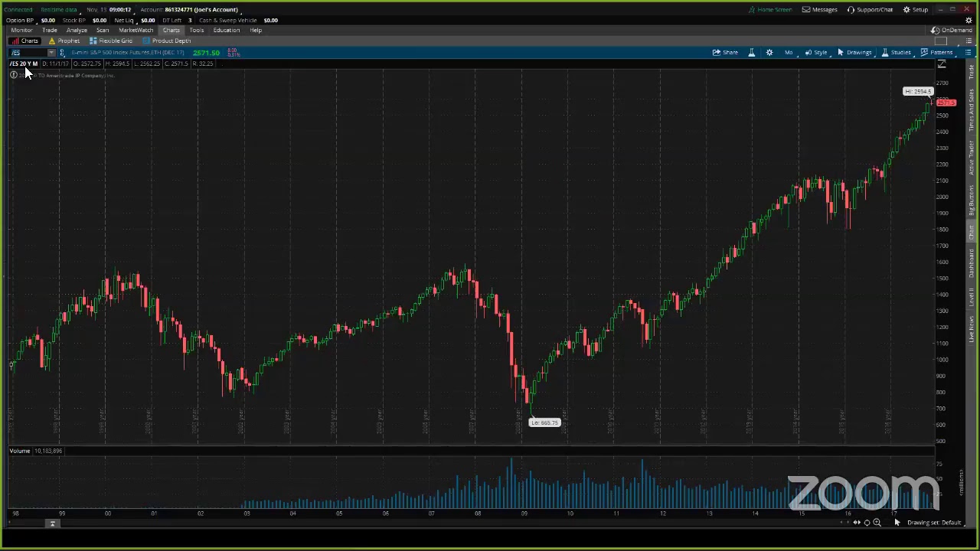
Task: Click the Share button
Action: point(725,52)
